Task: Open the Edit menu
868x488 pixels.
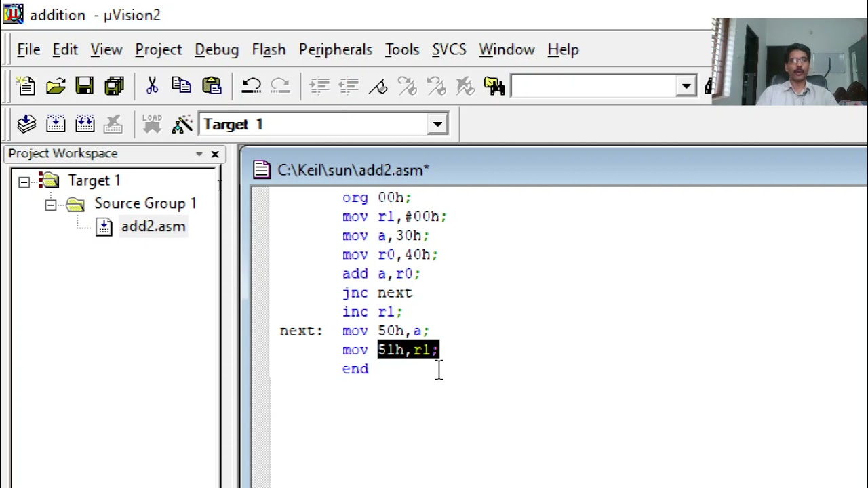Action: coord(65,49)
